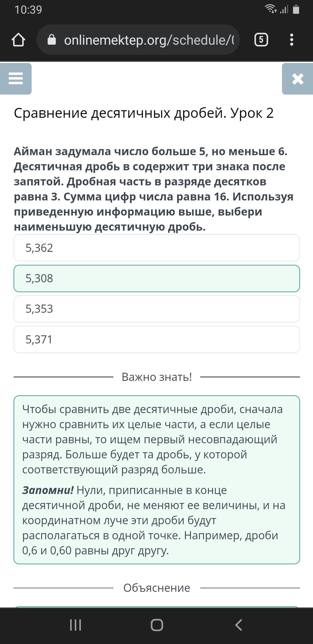Open the browser tab switcher showing 5
Image resolution: width=313 pixels, height=644 pixels.
pyautogui.click(x=261, y=40)
